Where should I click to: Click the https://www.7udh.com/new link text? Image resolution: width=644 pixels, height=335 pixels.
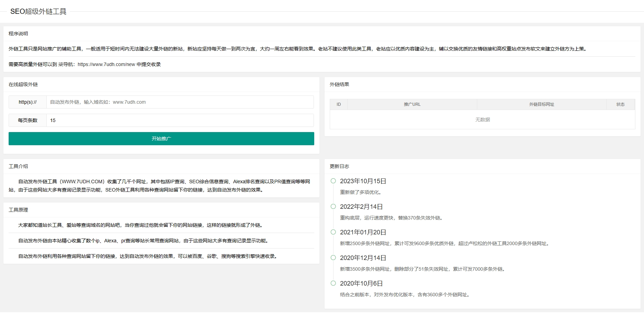point(106,64)
